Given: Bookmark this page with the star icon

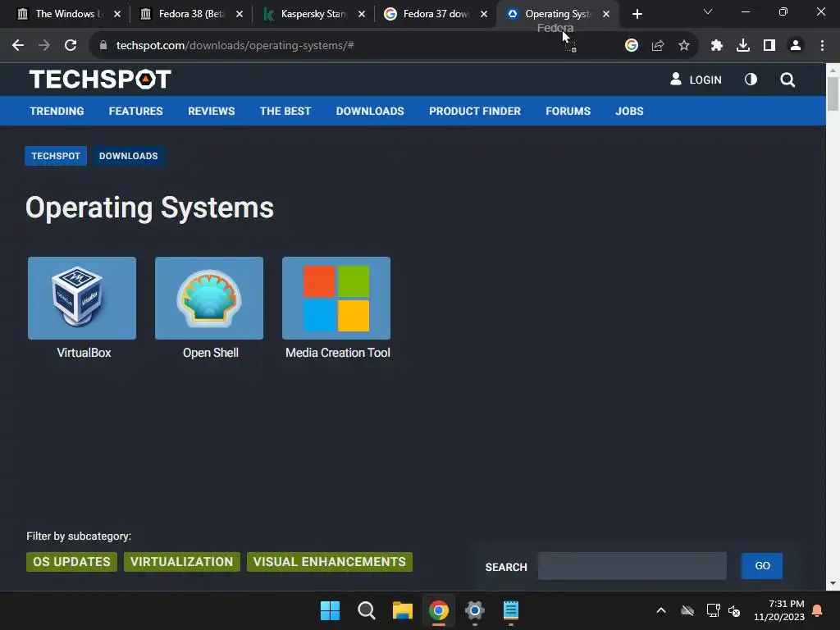Looking at the screenshot, I should (x=684, y=46).
